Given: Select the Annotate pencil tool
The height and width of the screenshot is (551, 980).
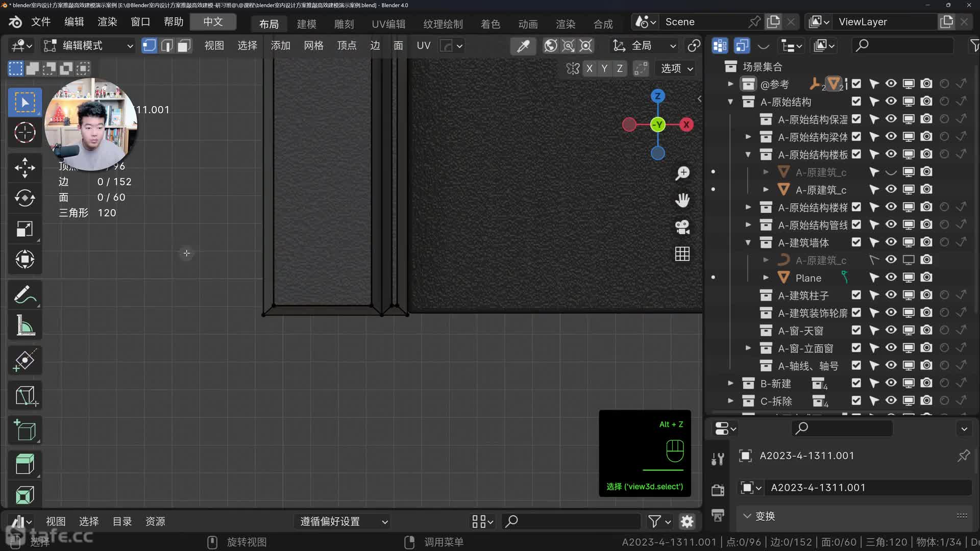Looking at the screenshot, I should (x=24, y=295).
